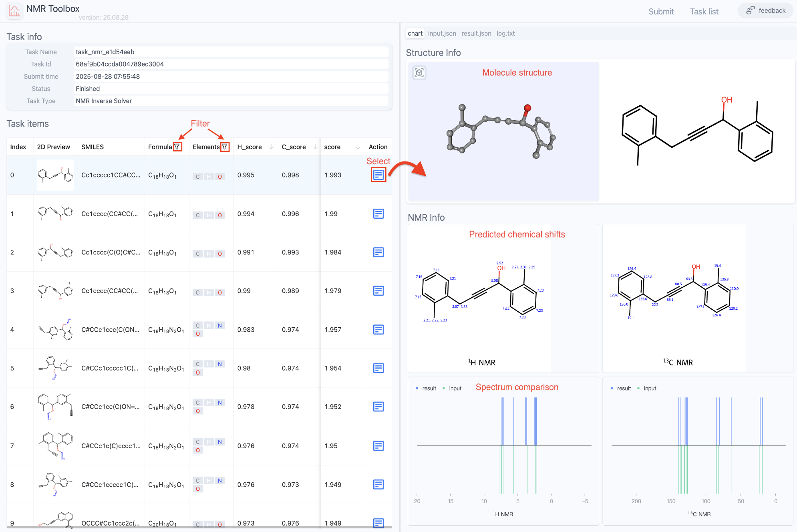This screenshot has width=797, height=532.
Task: Select result row 1 action icon
Action: (378, 214)
